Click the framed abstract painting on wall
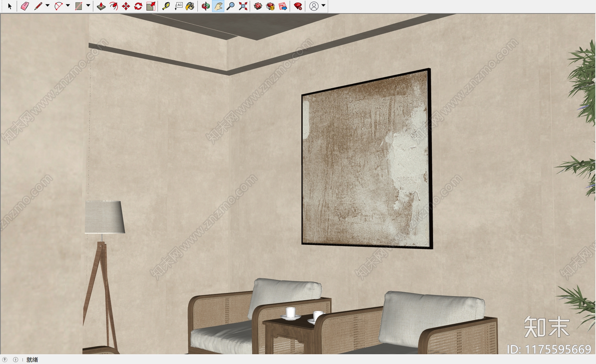 367,158
